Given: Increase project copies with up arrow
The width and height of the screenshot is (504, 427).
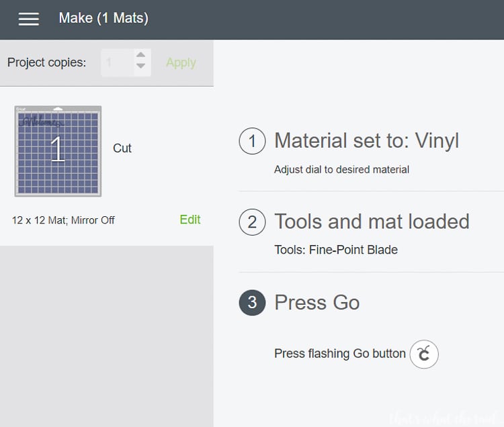Looking at the screenshot, I should 140,54.
